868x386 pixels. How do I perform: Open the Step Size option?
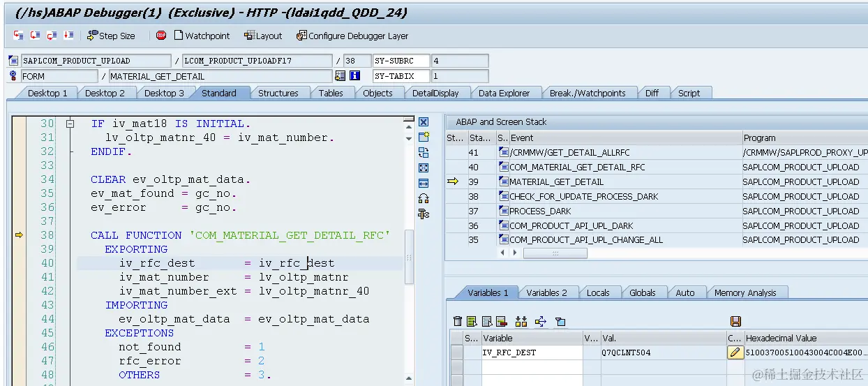pos(111,36)
